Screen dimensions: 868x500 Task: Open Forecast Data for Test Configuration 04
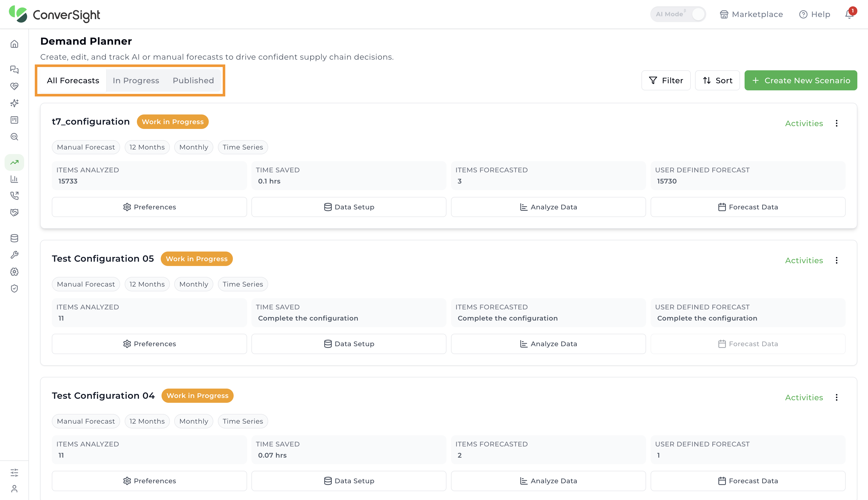[x=748, y=481]
